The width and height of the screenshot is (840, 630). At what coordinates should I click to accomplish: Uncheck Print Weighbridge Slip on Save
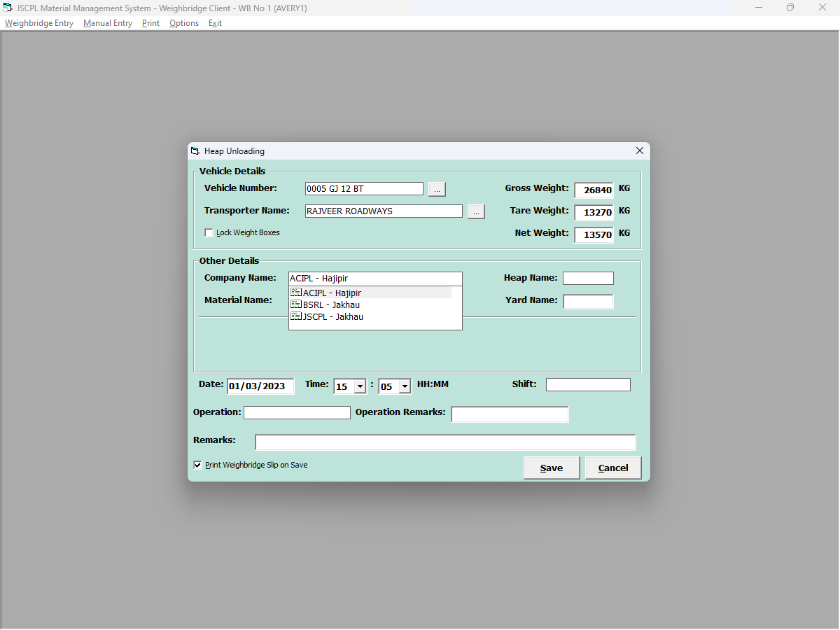(197, 464)
